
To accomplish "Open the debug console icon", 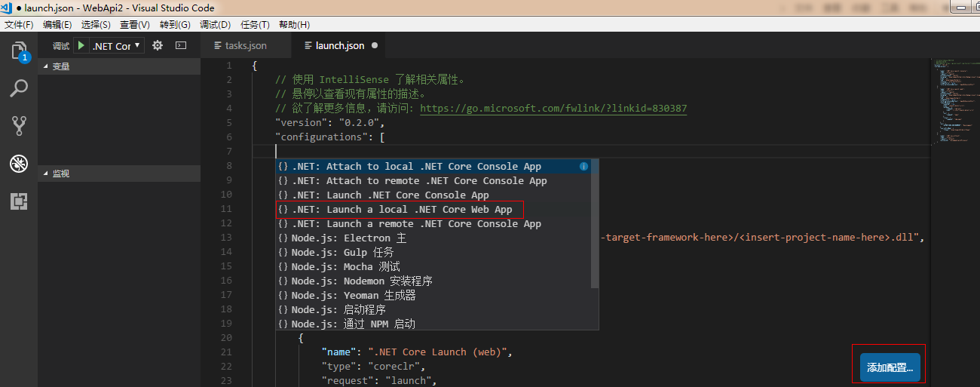I will tap(180, 45).
